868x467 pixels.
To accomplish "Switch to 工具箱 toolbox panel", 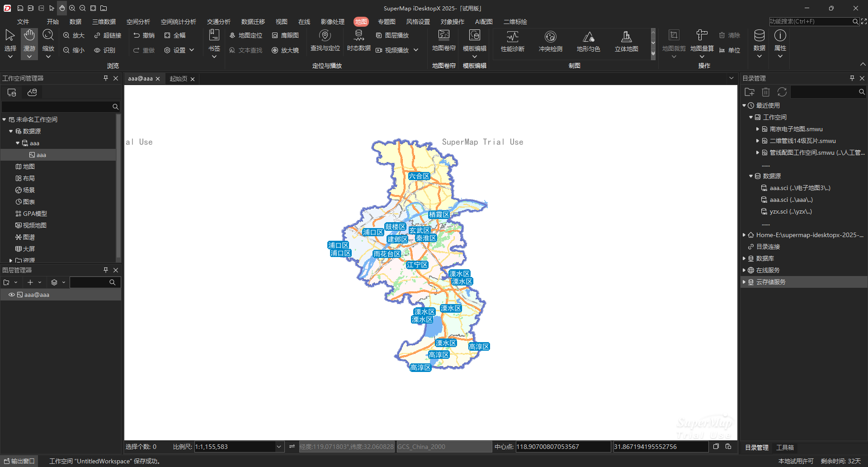I will point(785,448).
